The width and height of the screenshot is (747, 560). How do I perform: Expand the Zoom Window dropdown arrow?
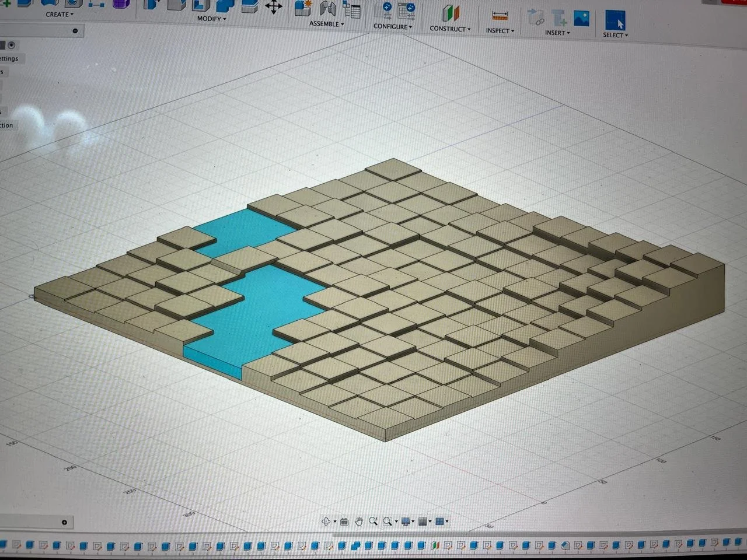coord(396,521)
